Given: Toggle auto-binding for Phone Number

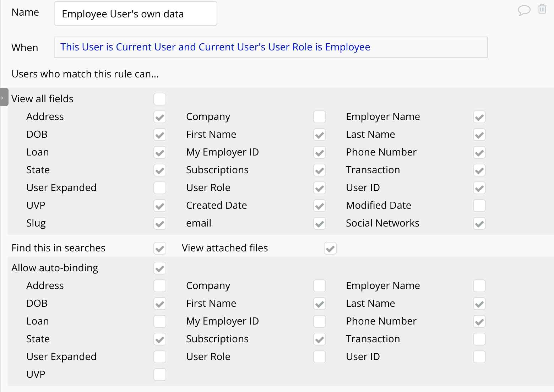Looking at the screenshot, I should 479,321.
